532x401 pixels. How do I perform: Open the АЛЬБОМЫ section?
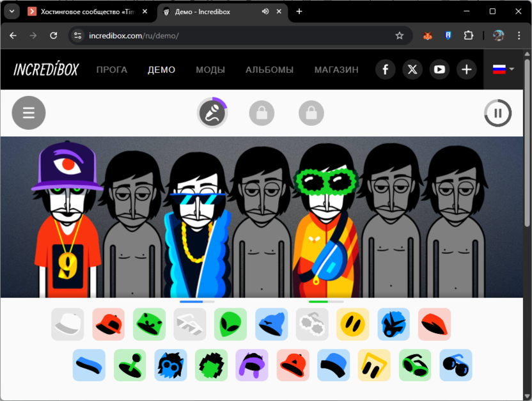click(x=269, y=70)
